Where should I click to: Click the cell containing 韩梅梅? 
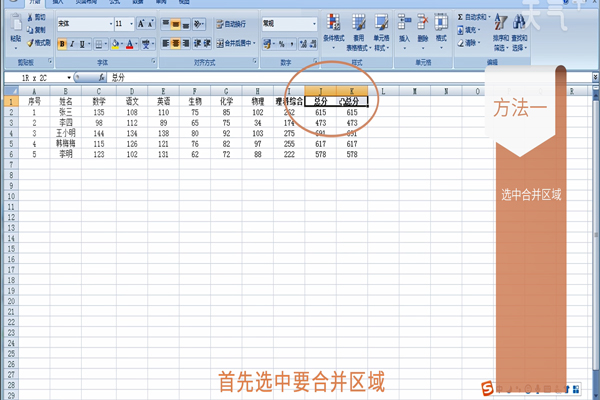click(65, 144)
